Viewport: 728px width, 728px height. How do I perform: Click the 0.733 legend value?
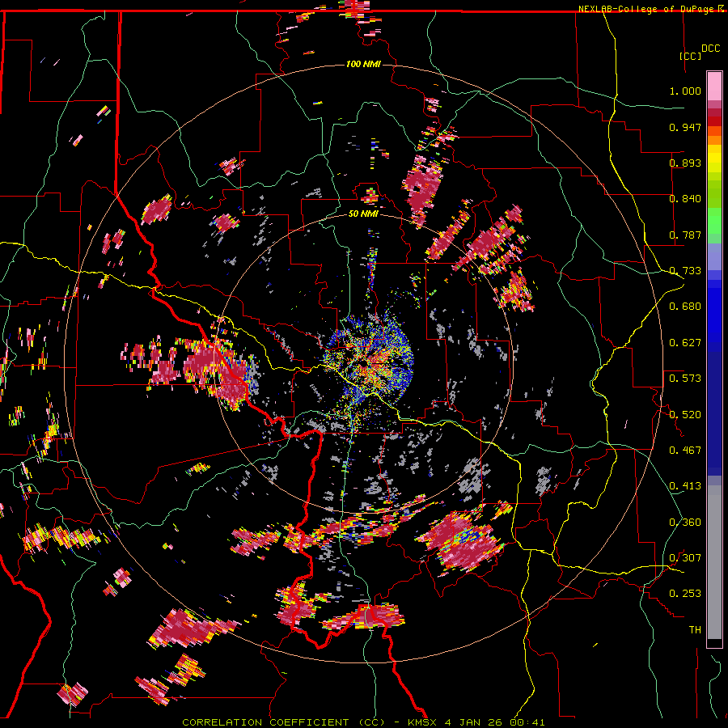(x=685, y=271)
